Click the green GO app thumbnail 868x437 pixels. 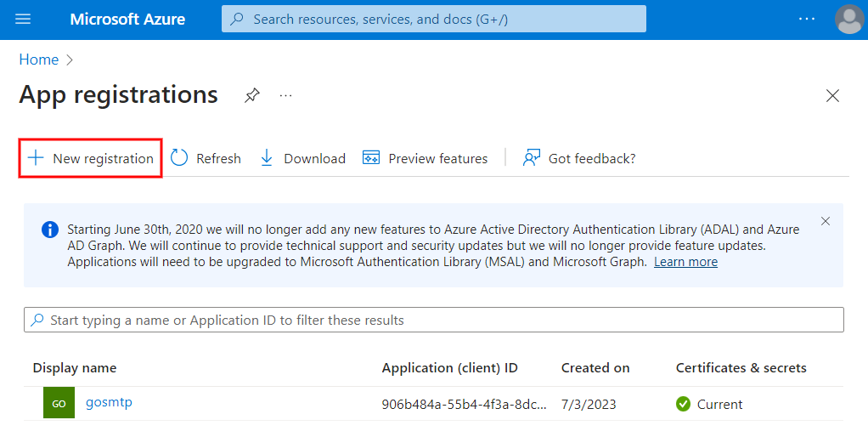click(59, 403)
